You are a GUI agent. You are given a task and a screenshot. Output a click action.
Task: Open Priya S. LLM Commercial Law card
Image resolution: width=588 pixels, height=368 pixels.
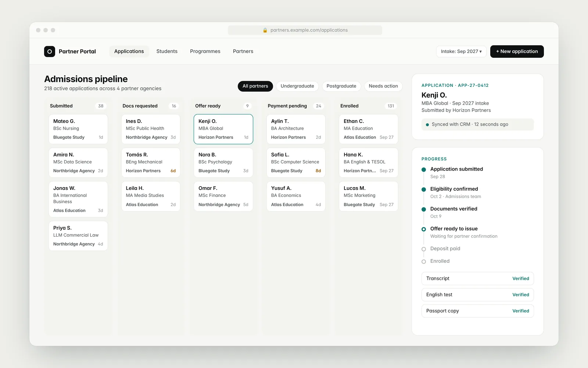(x=78, y=236)
